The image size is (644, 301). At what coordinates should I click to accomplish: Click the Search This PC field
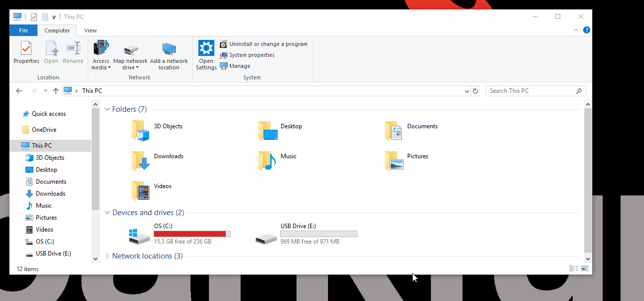coord(530,91)
